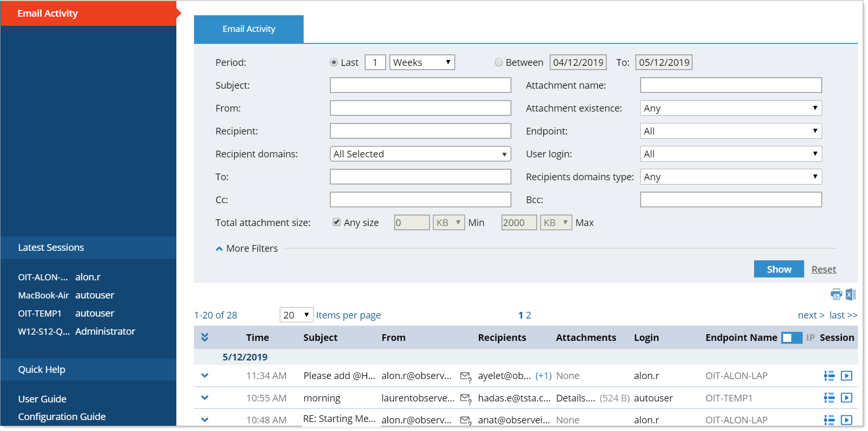Toggle Endpoint Name to IP switch
Screen dimensions: 868x431
point(792,338)
